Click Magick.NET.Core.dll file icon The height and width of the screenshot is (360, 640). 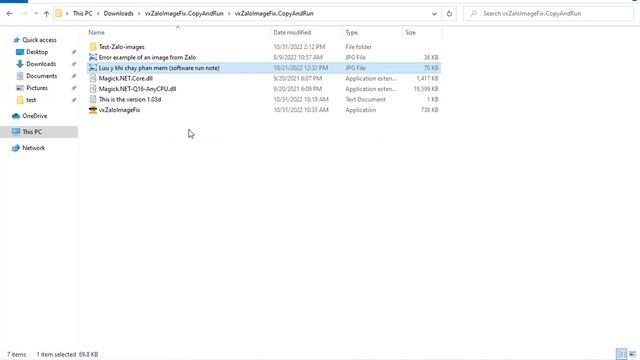coord(93,78)
